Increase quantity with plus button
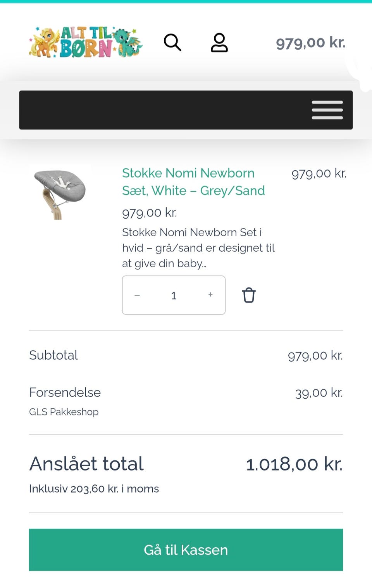This screenshot has width=372, height=588. 210,295
